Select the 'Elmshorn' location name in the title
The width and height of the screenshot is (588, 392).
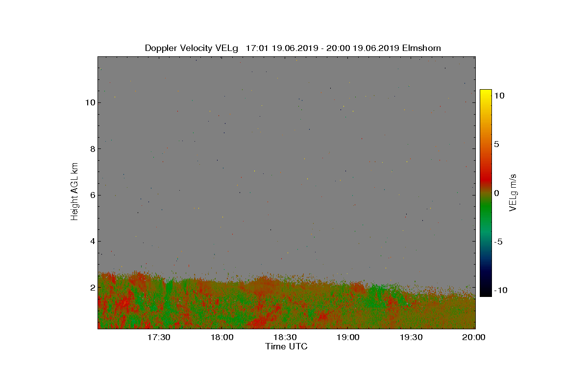tap(421, 48)
